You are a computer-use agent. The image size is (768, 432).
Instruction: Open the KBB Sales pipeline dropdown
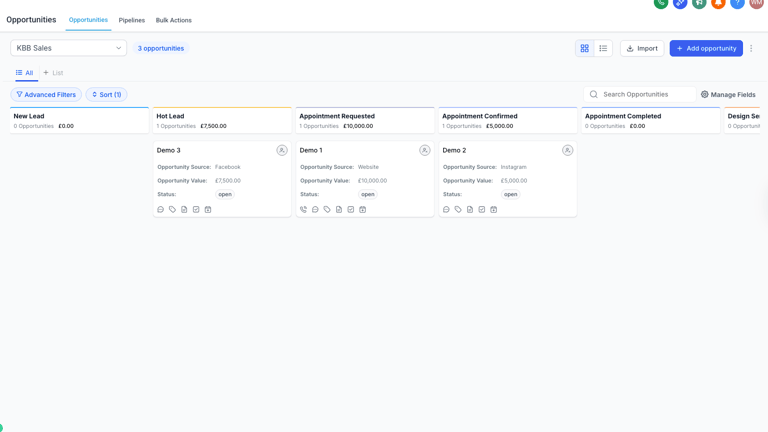68,48
